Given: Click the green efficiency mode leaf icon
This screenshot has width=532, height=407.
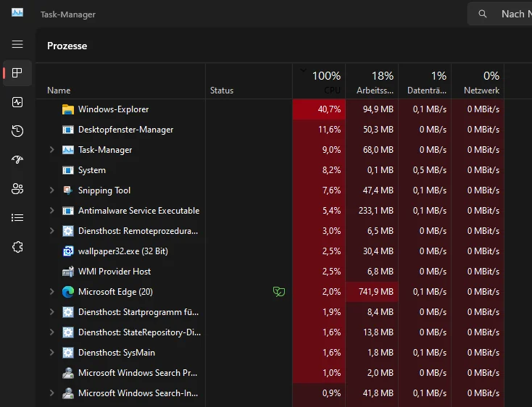Looking at the screenshot, I should [x=279, y=291].
